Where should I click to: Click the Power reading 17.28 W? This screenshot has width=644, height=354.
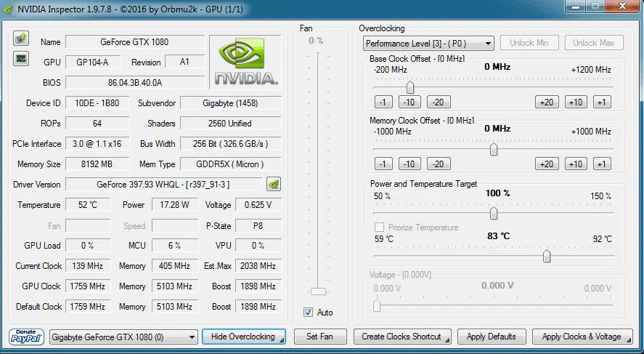click(174, 205)
